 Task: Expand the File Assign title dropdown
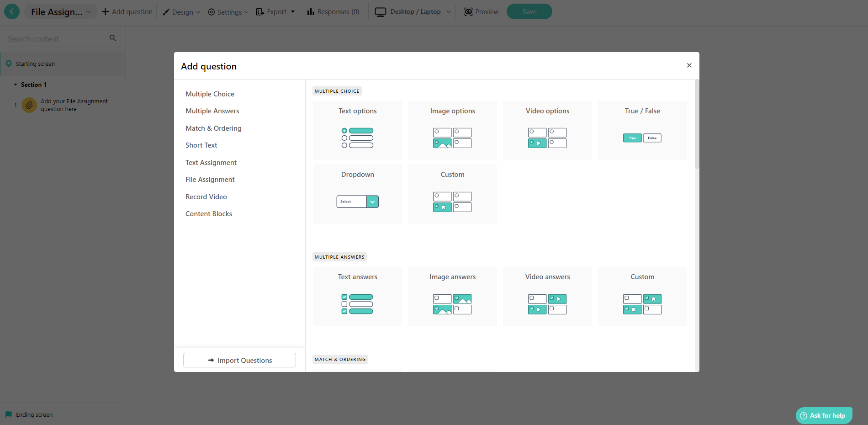point(88,11)
